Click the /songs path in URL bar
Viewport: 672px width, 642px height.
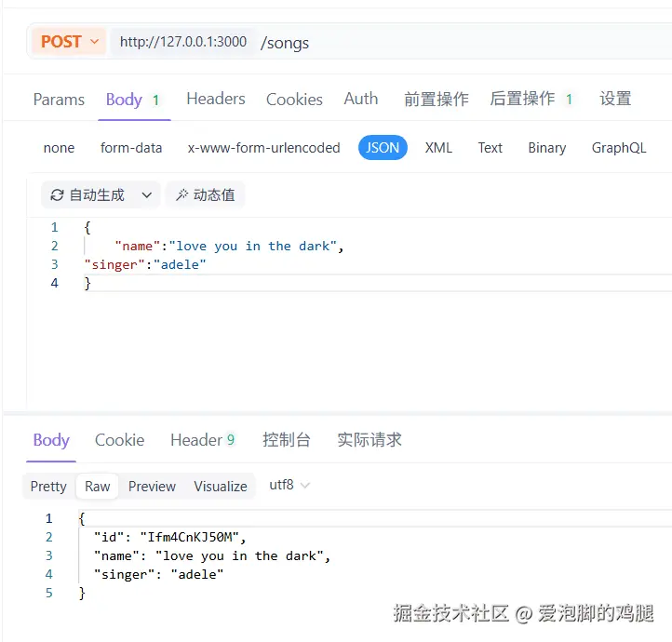coord(285,43)
